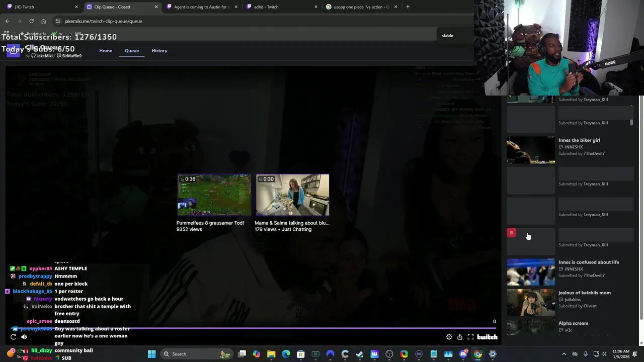This screenshot has height=362, width=644.
Task: Click the network icon in system tray
Action: [x=596, y=354]
